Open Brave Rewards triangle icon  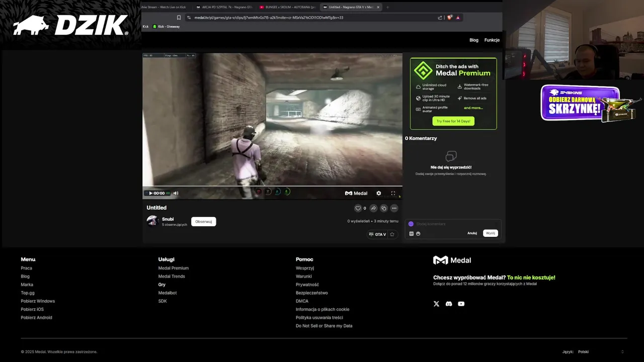coord(458,18)
